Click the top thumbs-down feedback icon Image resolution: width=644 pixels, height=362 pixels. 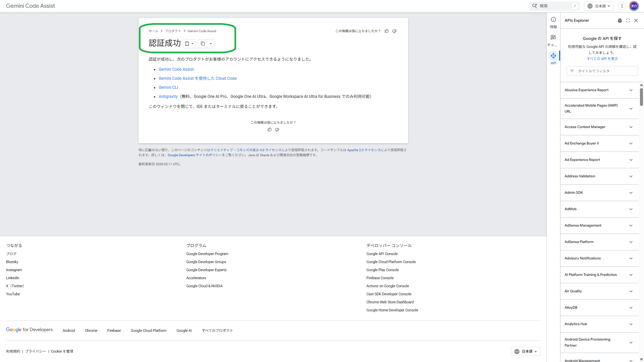394,31
